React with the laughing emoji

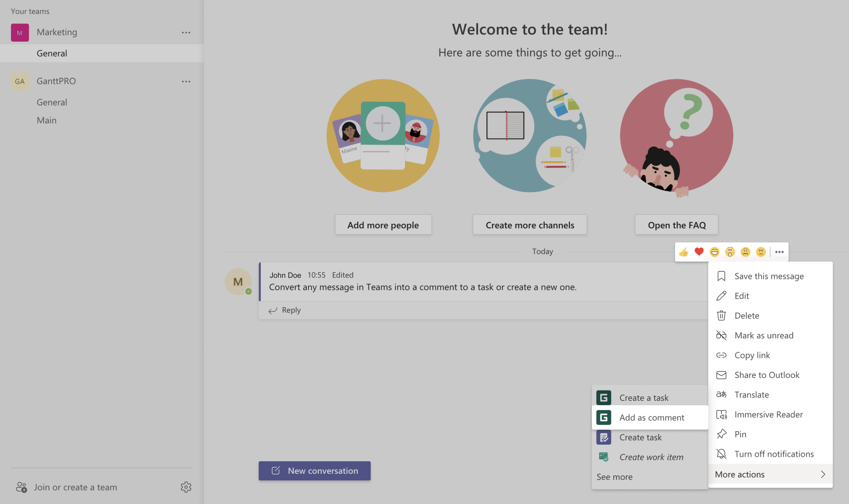(715, 252)
